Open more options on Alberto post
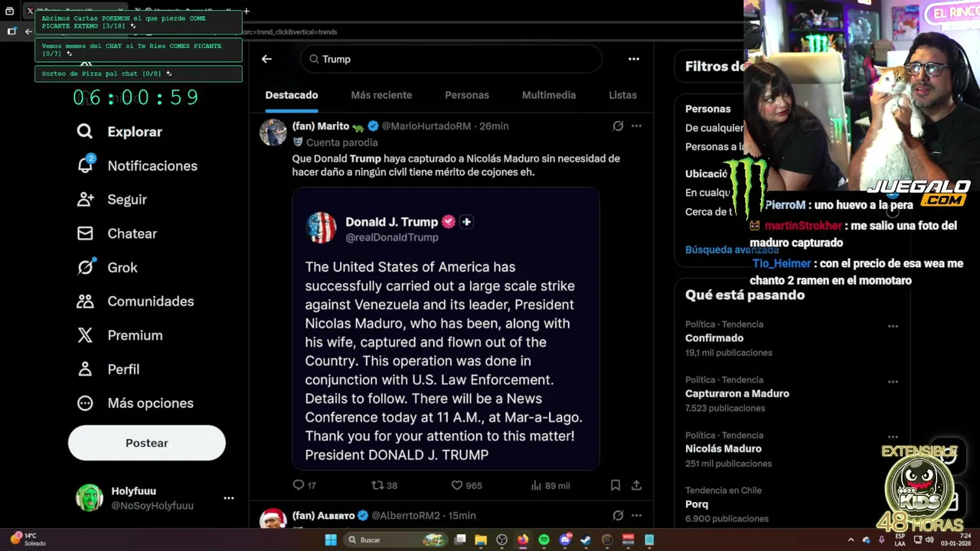This screenshot has width=980, height=551. 636,516
